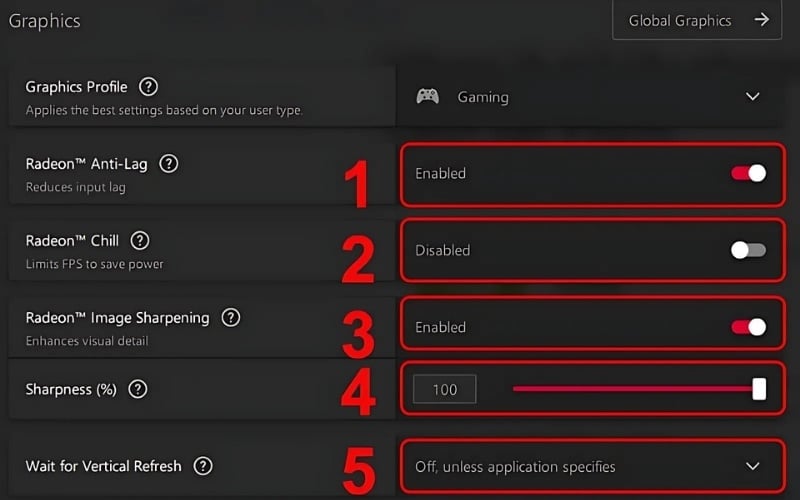Enable the Radeon Chill toggle
The image size is (800, 500).
[x=748, y=250]
